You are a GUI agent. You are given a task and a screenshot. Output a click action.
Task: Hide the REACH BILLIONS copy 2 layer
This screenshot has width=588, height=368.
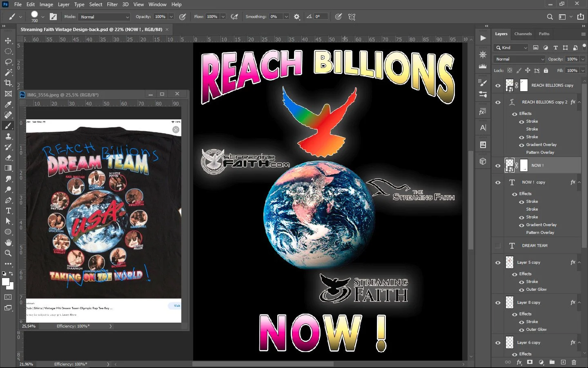[498, 102]
